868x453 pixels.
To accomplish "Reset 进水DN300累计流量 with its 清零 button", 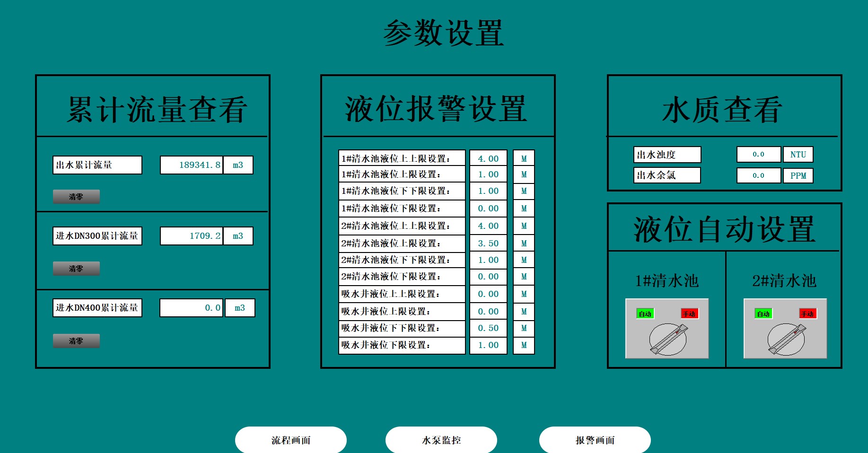I will click(x=76, y=269).
